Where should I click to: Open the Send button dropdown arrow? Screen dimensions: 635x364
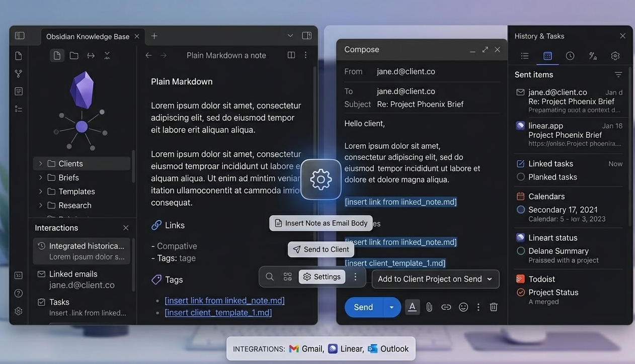click(x=391, y=307)
